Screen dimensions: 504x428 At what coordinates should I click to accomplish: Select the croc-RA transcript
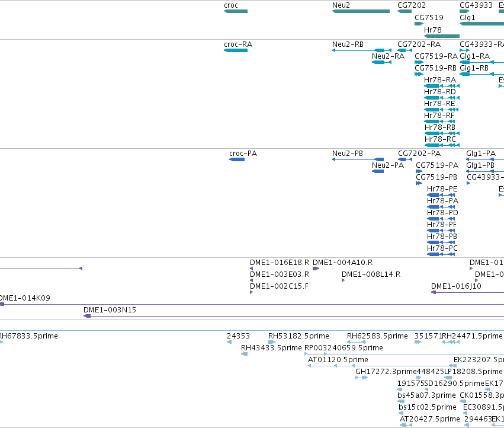(x=236, y=50)
